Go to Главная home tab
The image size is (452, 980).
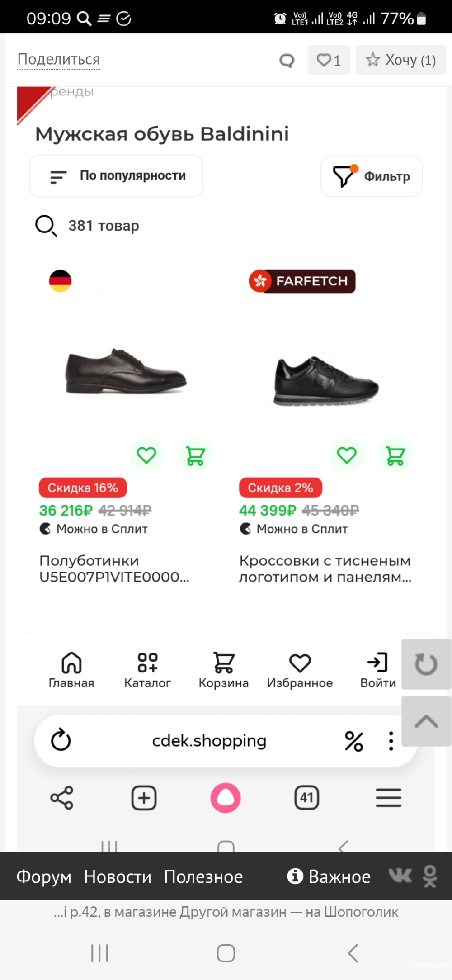pyautogui.click(x=71, y=670)
